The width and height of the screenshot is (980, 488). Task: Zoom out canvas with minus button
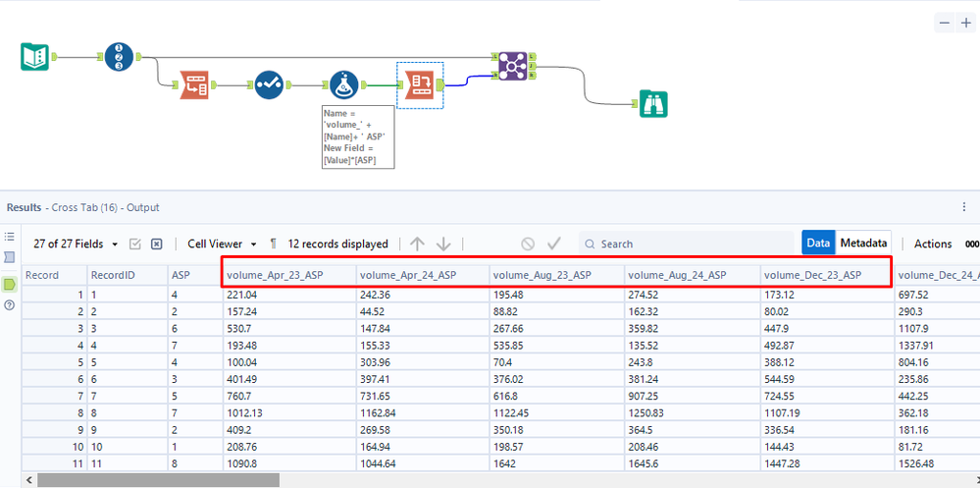tap(945, 24)
